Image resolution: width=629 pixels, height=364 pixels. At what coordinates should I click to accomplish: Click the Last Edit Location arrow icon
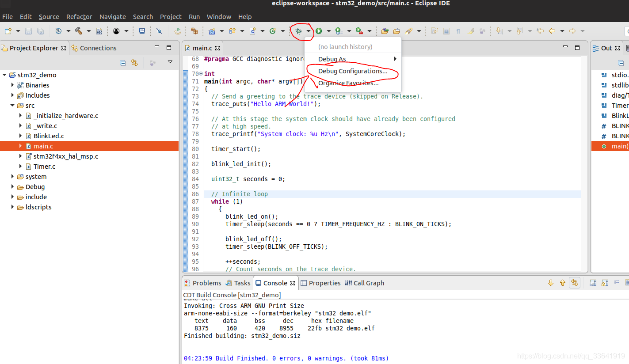pyautogui.click(x=540, y=31)
